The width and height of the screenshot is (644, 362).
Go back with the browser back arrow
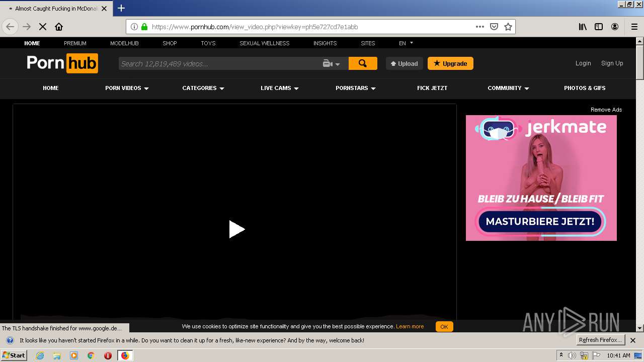tap(10, 27)
